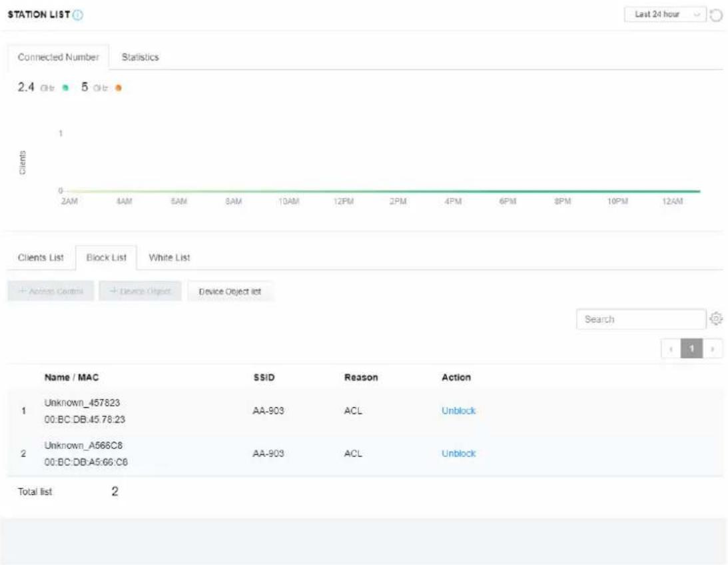Select MAC address 00:BC:DB:45:78:23

[85, 419]
